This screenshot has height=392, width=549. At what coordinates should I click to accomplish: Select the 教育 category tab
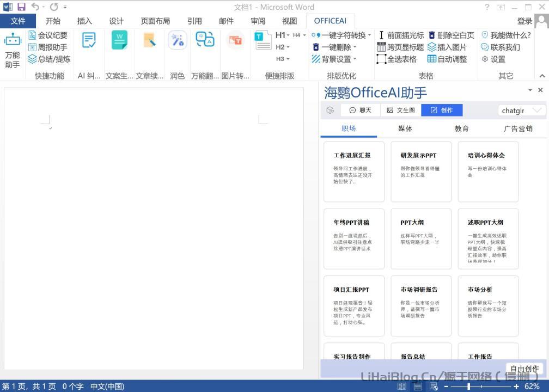tap(461, 128)
